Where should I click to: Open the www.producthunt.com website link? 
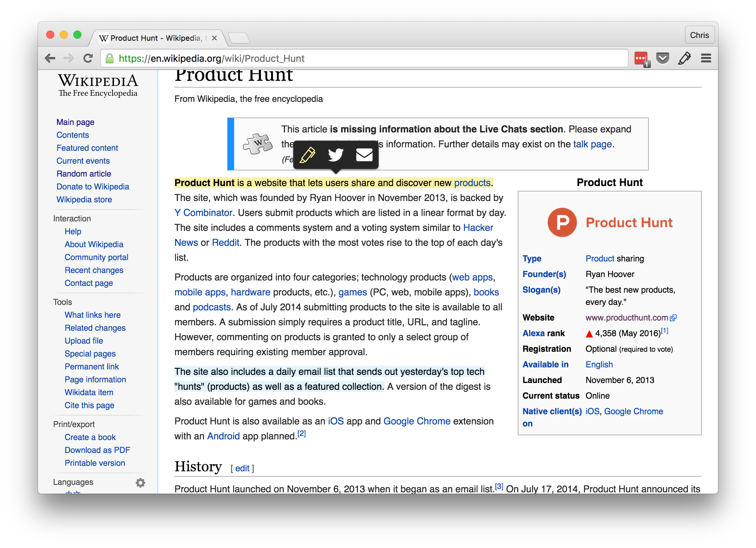click(x=627, y=318)
